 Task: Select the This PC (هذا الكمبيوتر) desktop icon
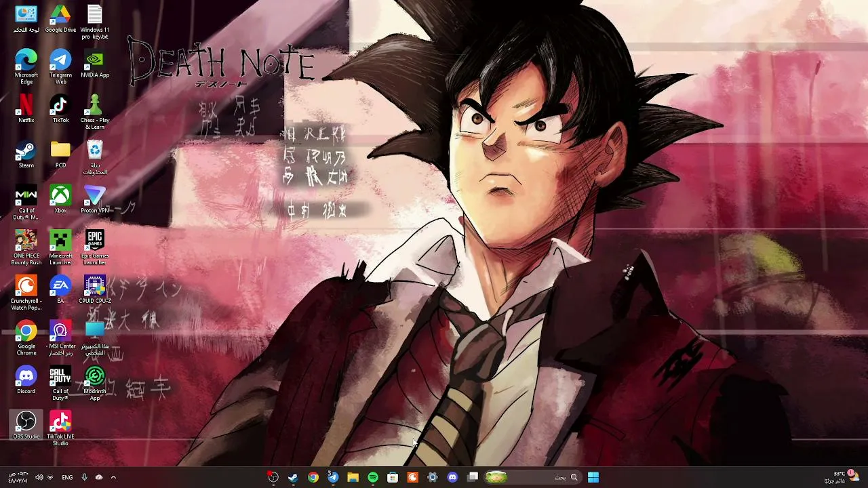point(95,338)
